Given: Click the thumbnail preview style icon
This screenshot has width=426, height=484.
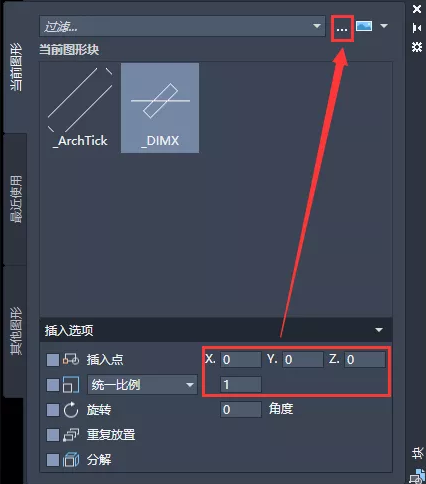Looking at the screenshot, I should pyautogui.click(x=364, y=26).
